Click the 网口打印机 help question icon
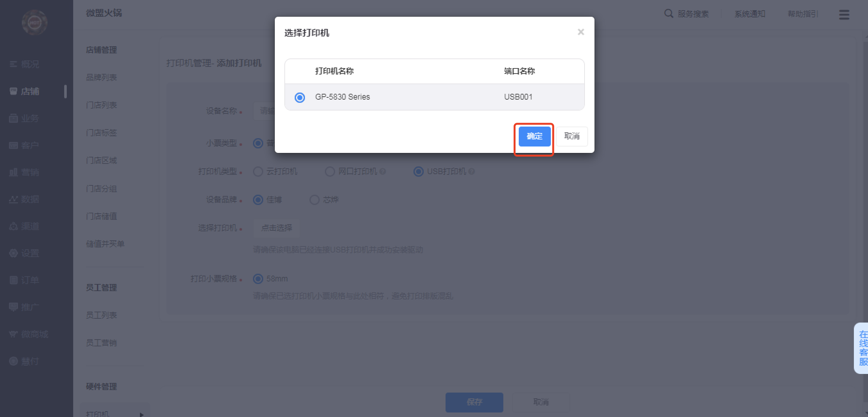This screenshot has height=417, width=868. tap(382, 172)
